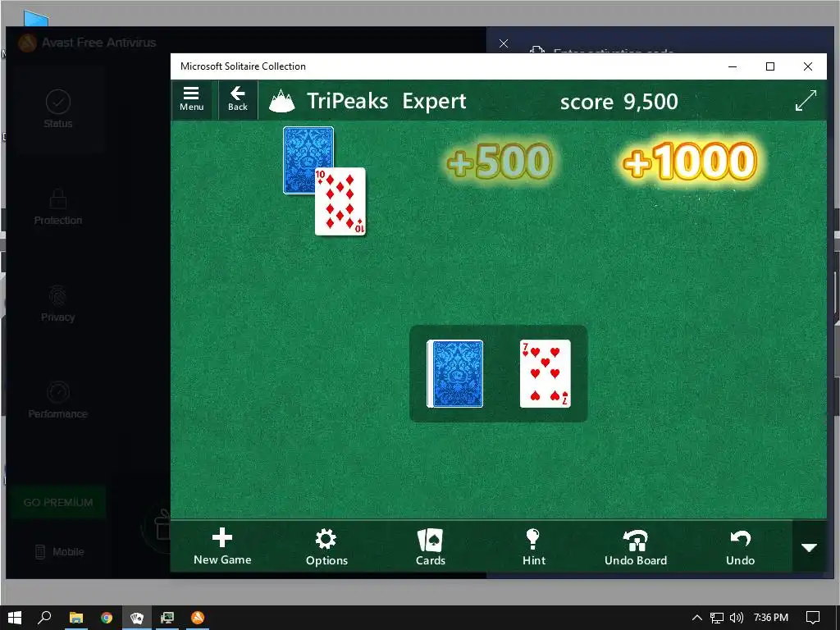
Task: Minimize the Microsoft Solitaire Collection window
Action: pyautogui.click(x=733, y=66)
